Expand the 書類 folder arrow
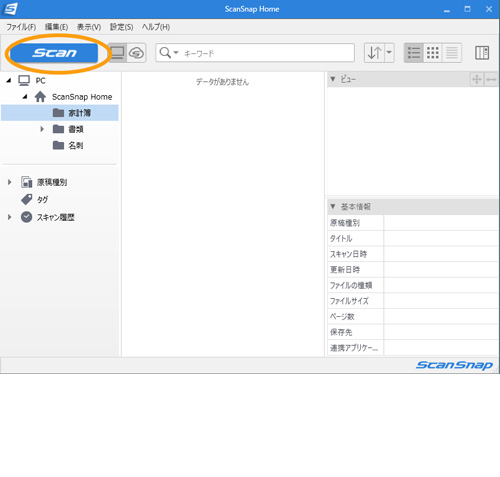 tap(42, 129)
